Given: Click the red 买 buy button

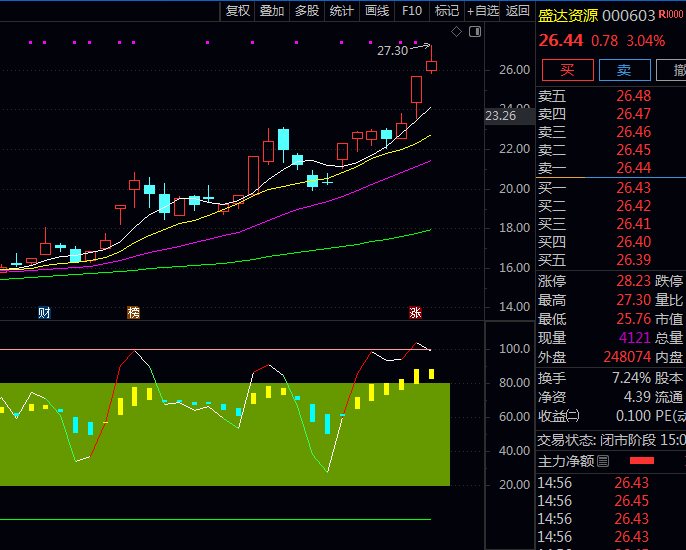Looking at the screenshot, I should 567,70.
